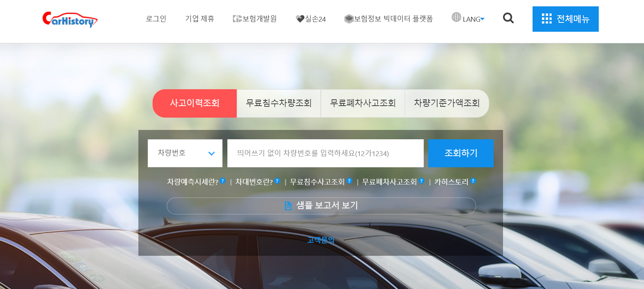Viewport: 644px width, 289px height.
Task: Open the 차량번호 search type dropdown
Action: tap(185, 153)
